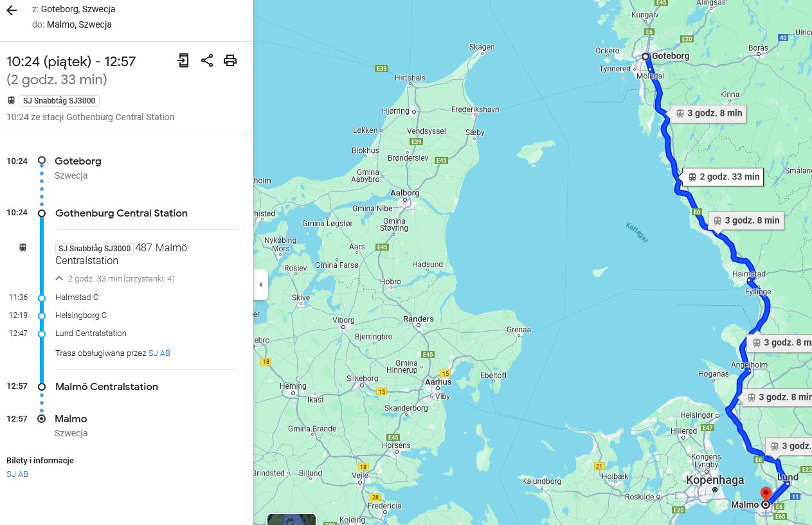Click the Helsingør label on map
The height and width of the screenshot is (525, 812).
696,415
